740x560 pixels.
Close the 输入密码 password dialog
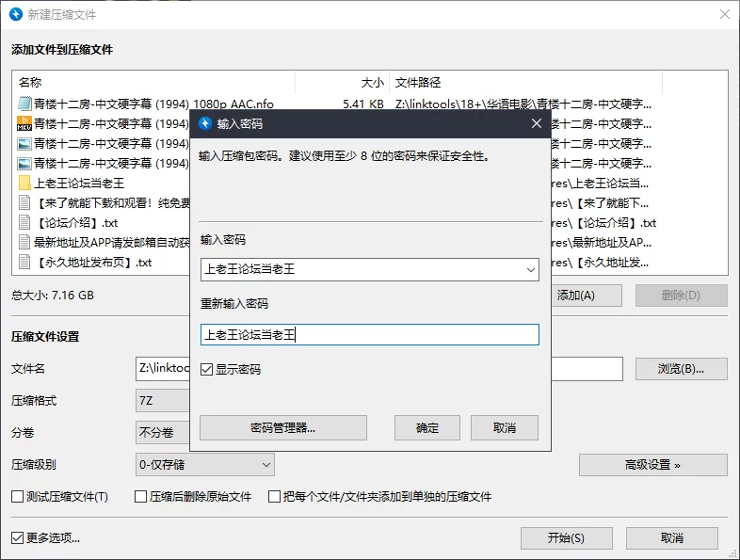pyautogui.click(x=536, y=123)
